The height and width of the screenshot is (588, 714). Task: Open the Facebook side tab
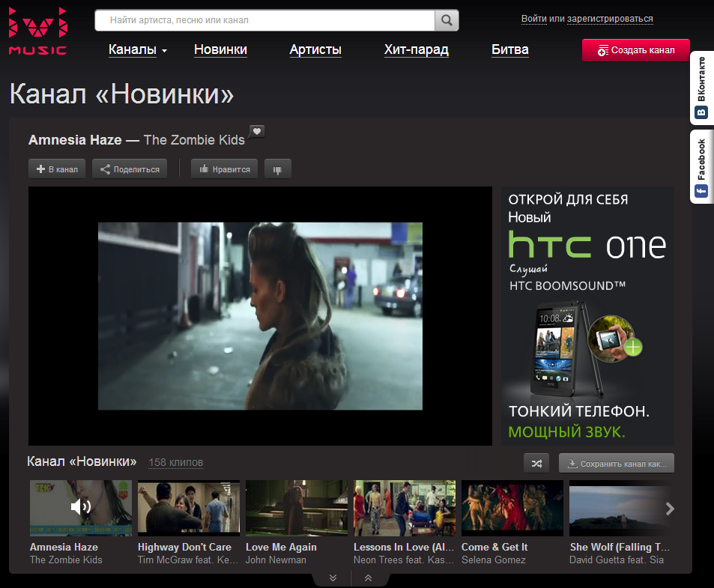pos(701,166)
